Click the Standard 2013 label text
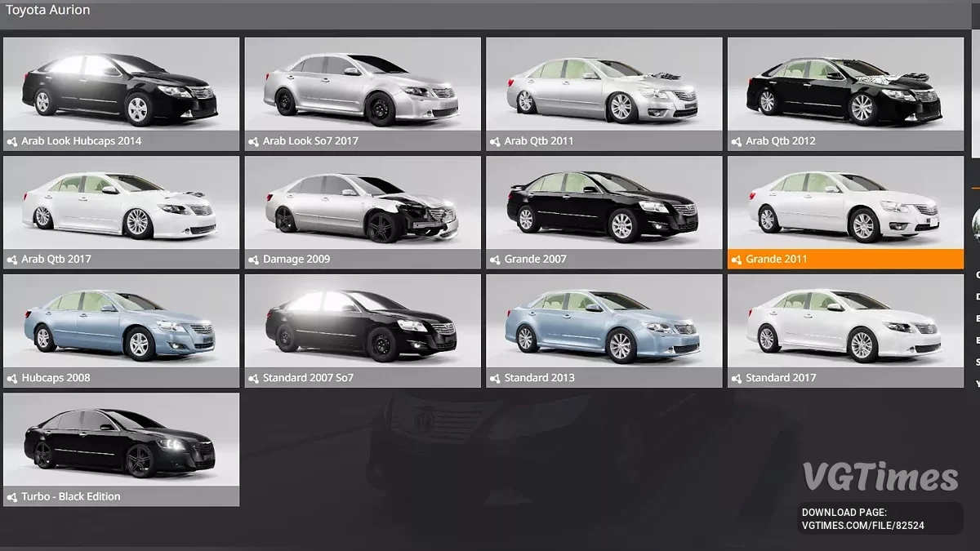Viewport: 980px width, 551px height. (539, 378)
